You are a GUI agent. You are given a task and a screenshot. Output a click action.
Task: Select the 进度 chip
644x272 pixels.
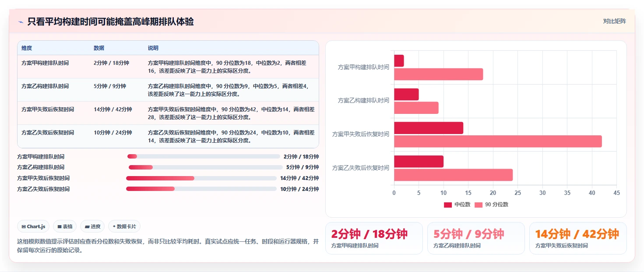93,226
